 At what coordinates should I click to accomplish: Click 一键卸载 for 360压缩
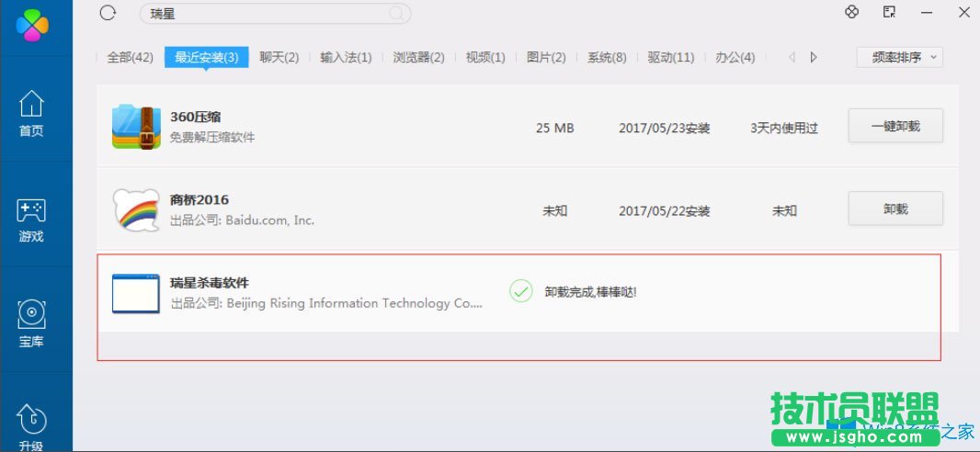[895, 126]
